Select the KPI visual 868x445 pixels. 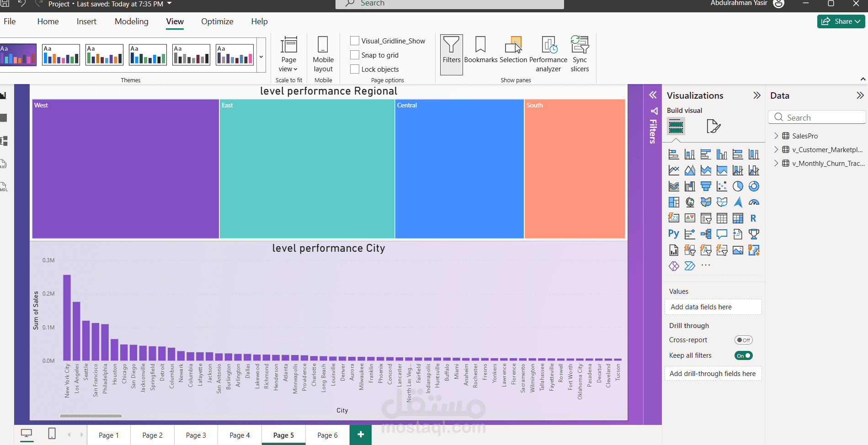(x=690, y=218)
